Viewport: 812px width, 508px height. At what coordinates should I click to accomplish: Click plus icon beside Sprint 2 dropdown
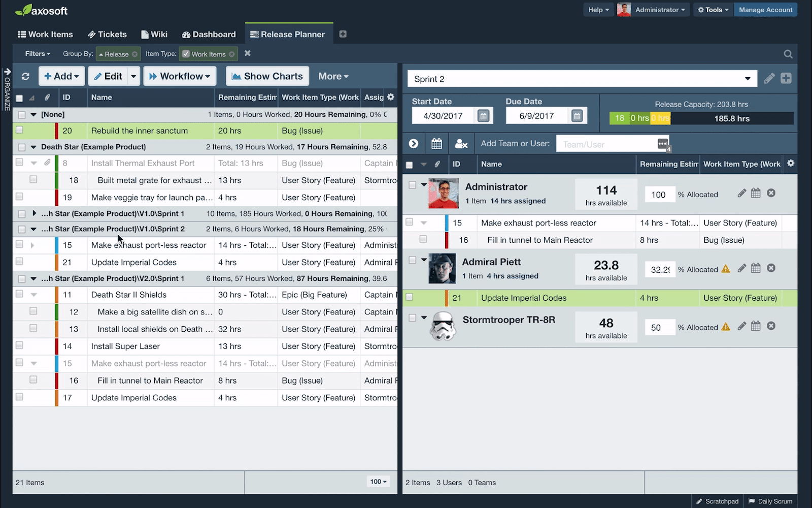click(786, 79)
